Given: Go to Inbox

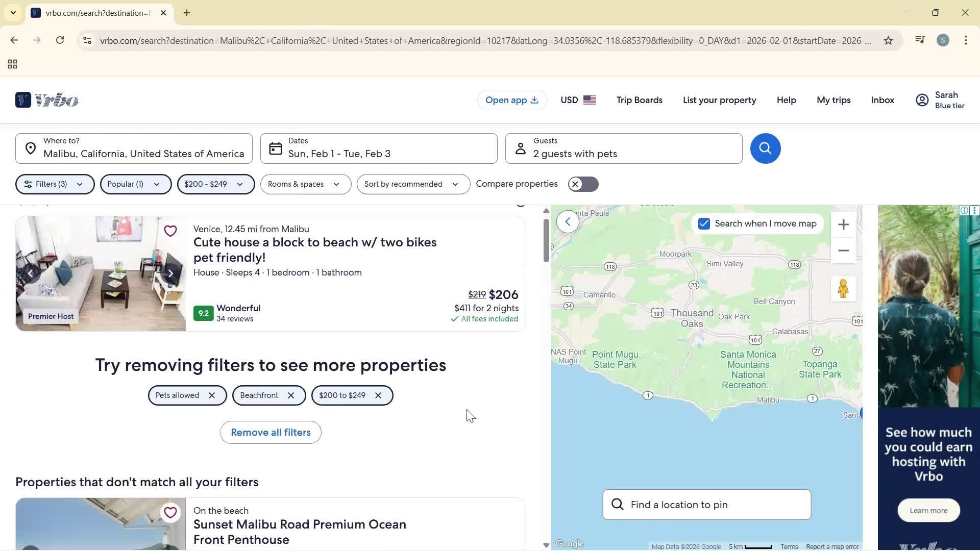Looking at the screenshot, I should click(882, 100).
